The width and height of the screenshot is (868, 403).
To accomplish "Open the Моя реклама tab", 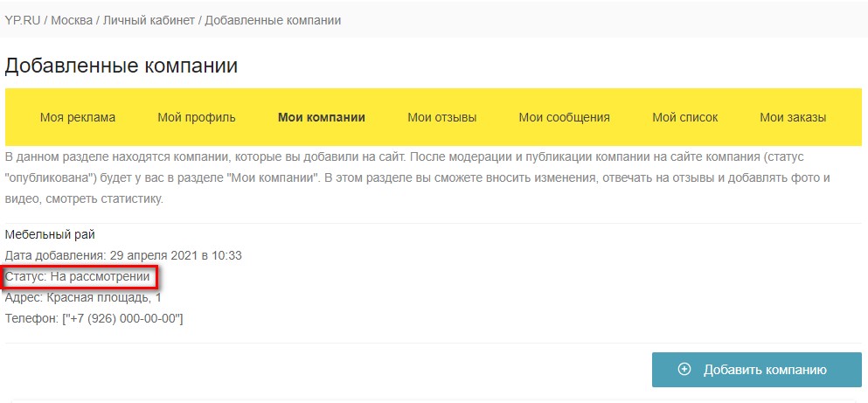I will (78, 117).
